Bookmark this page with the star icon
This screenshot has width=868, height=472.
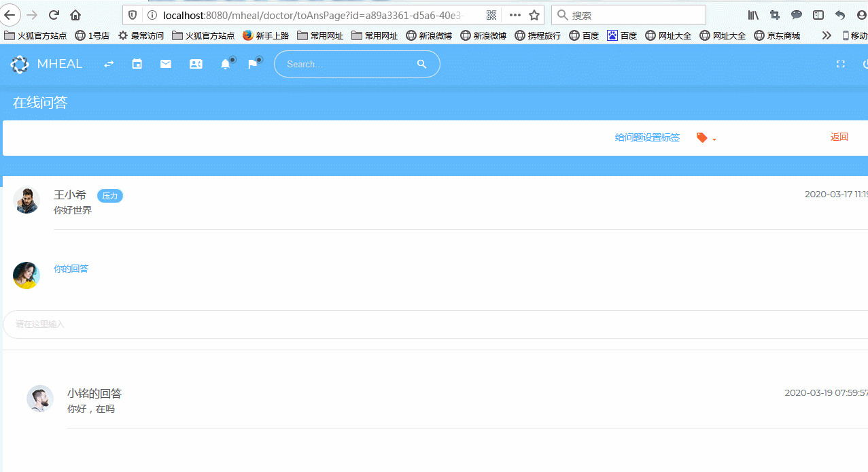(x=534, y=14)
